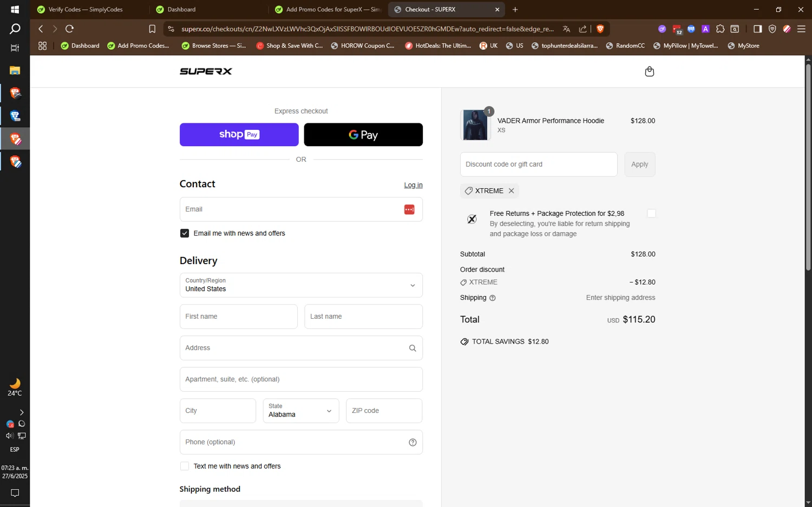Open the Country/Region dropdown

point(301,286)
